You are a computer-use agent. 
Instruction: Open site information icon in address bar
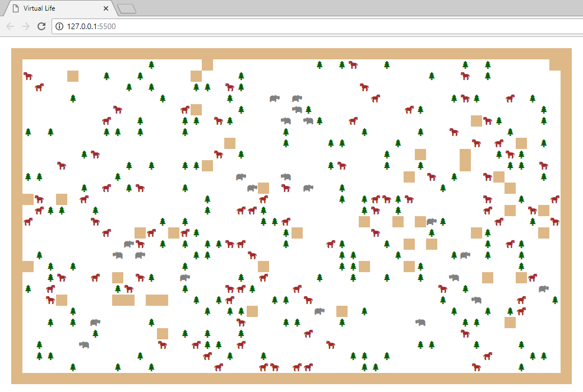pyautogui.click(x=59, y=26)
